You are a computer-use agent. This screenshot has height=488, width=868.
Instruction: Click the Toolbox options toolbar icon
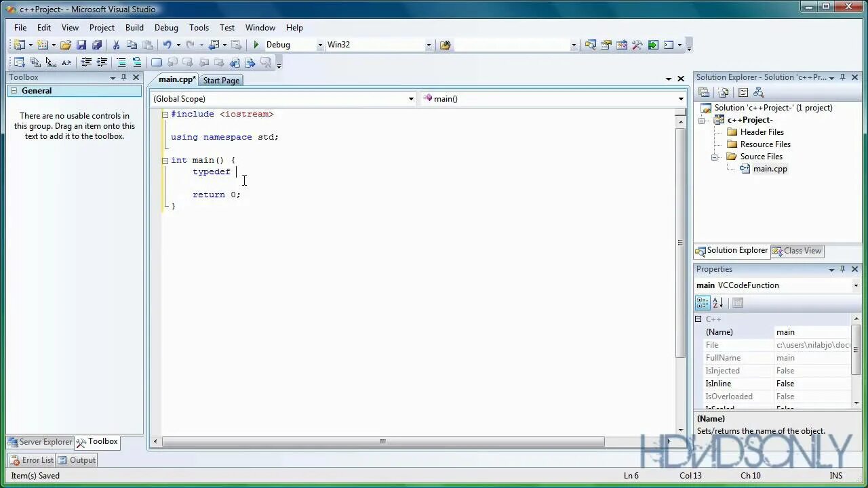113,77
